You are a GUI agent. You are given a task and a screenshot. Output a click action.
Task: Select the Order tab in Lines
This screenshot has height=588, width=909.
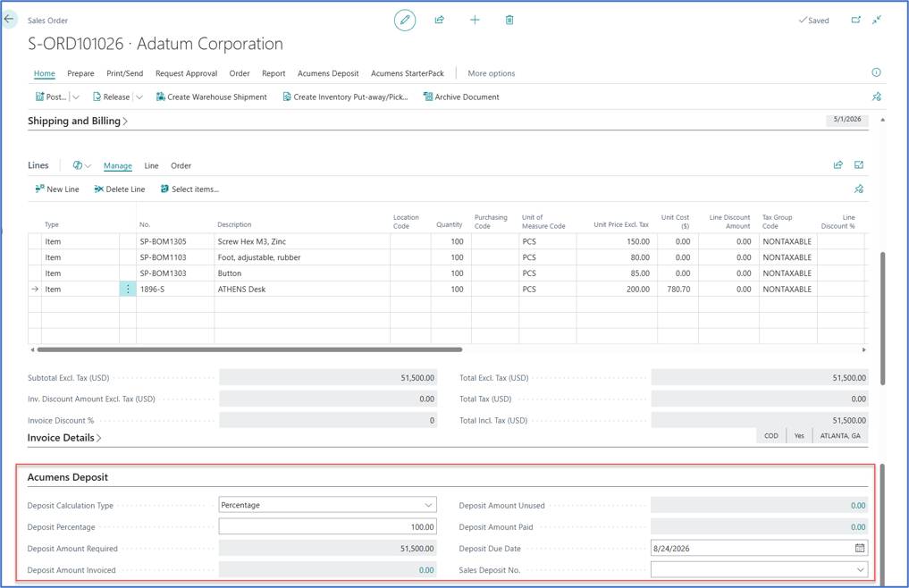tap(181, 166)
